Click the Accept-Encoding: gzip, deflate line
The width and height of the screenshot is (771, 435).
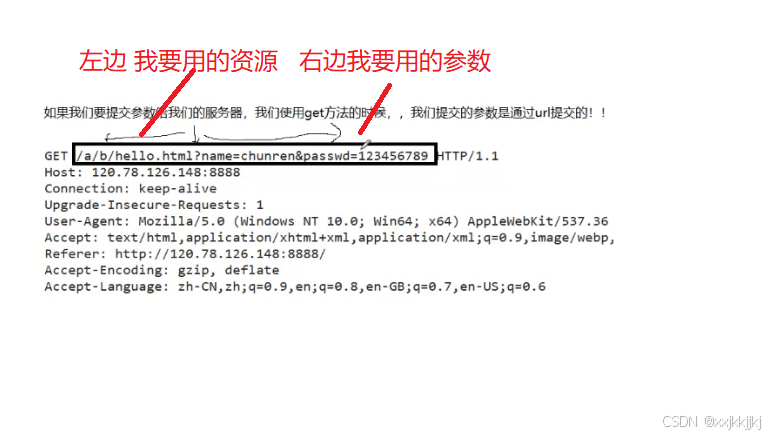[162, 270]
